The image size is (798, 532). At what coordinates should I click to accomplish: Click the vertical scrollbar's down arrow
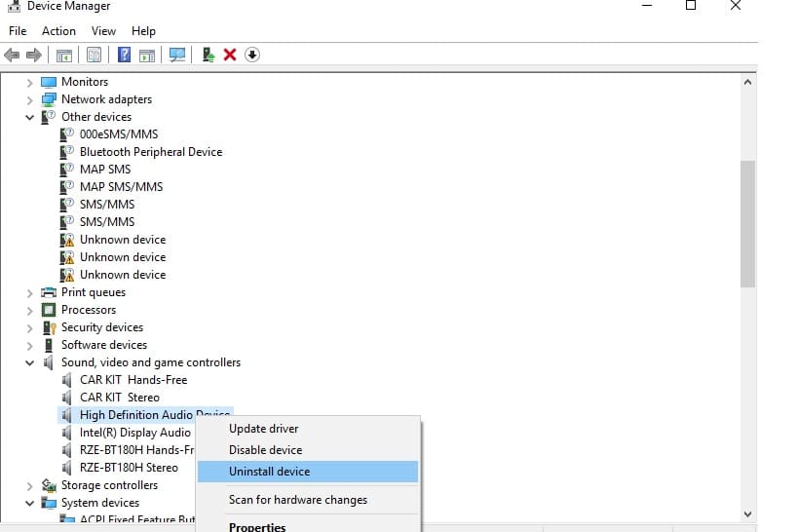pos(747,513)
